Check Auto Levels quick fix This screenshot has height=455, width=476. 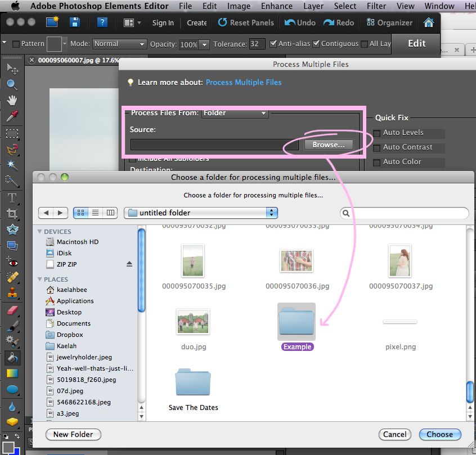(376, 133)
